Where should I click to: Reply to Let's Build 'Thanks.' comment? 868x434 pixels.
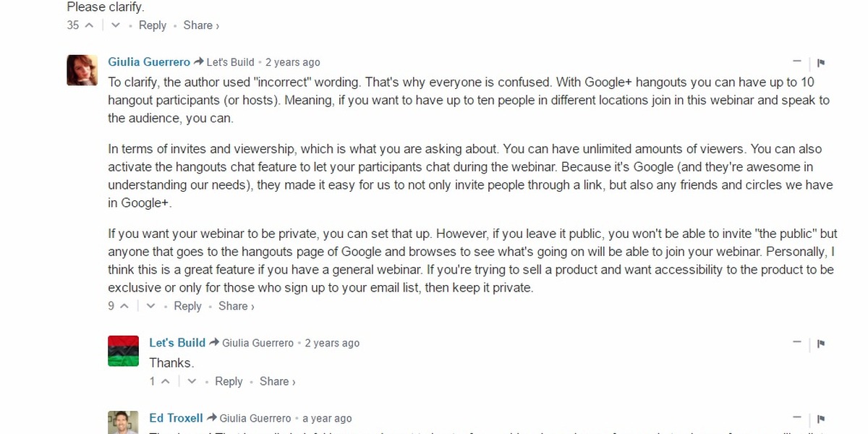229,381
